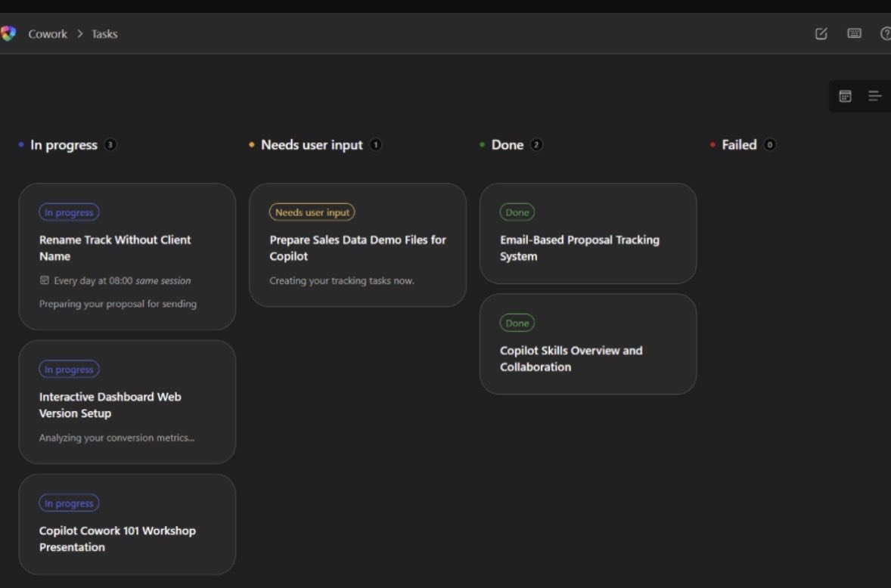Click the keyboard shortcuts icon

pyautogui.click(x=854, y=33)
